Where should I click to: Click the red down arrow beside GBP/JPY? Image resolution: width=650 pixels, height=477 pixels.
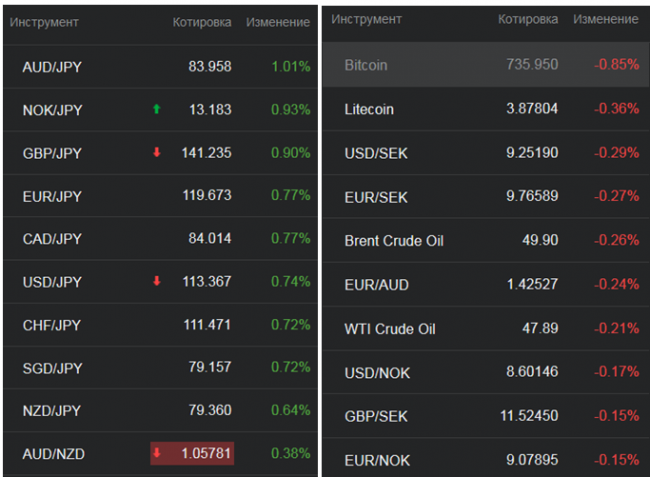click(156, 152)
